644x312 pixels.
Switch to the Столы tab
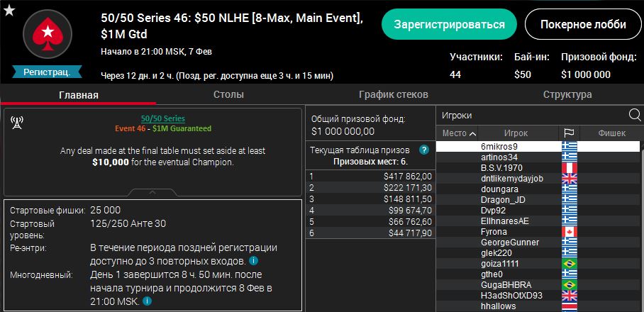[x=228, y=94]
